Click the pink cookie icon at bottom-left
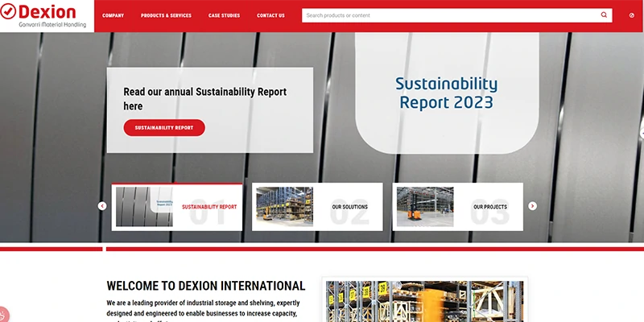The height and width of the screenshot is (322, 644). click(x=3, y=315)
